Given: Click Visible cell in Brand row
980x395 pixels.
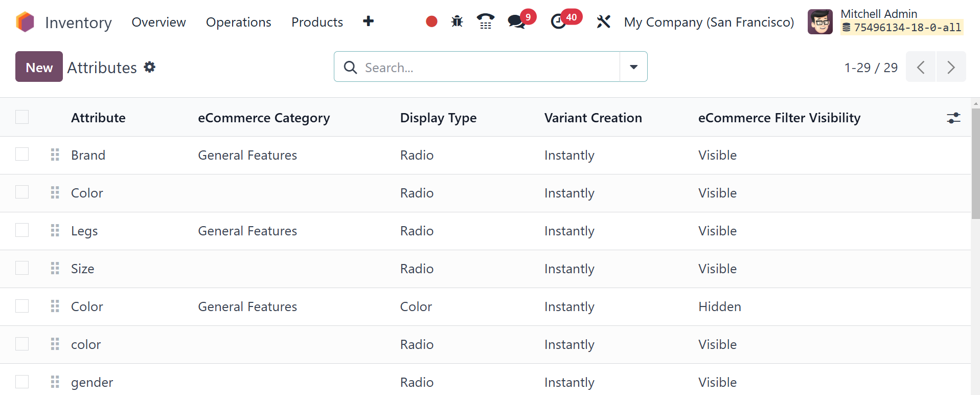Looking at the screenshot, I should pos(717,155).
